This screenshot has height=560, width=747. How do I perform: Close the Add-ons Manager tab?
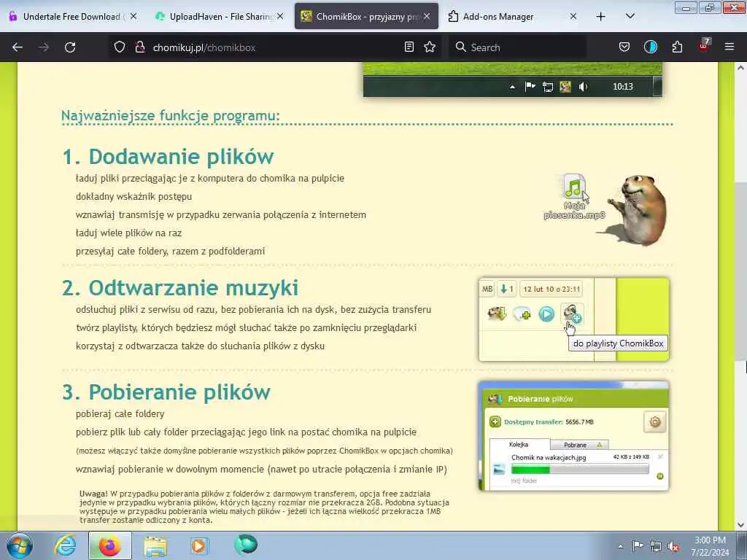pos(573,17)
